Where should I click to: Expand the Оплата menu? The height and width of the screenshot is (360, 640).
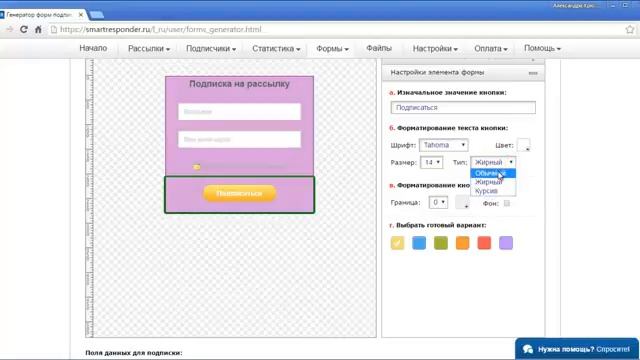point(491,49)
